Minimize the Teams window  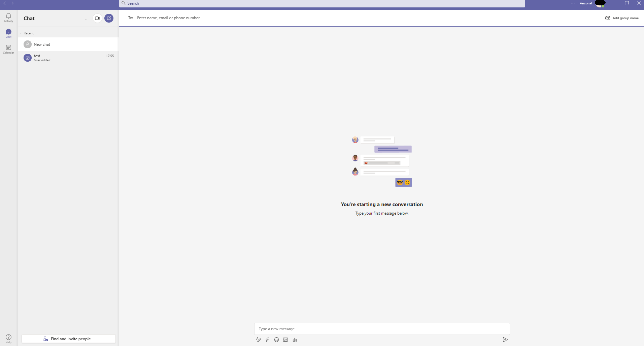click(614, 3)
